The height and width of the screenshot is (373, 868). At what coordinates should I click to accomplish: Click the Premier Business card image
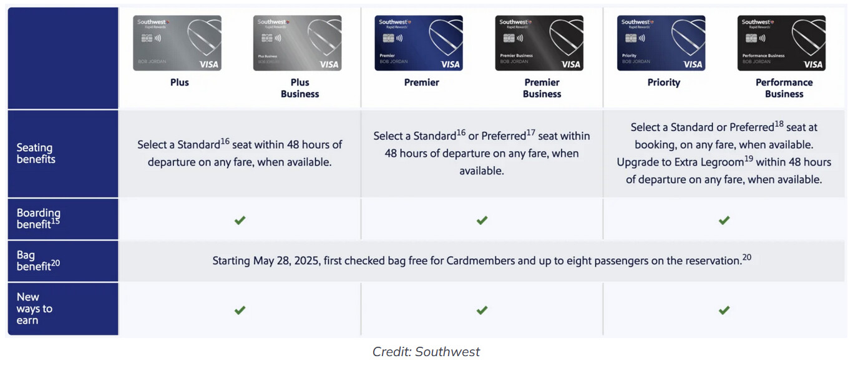pyautogui.click(x=539, y=43)
